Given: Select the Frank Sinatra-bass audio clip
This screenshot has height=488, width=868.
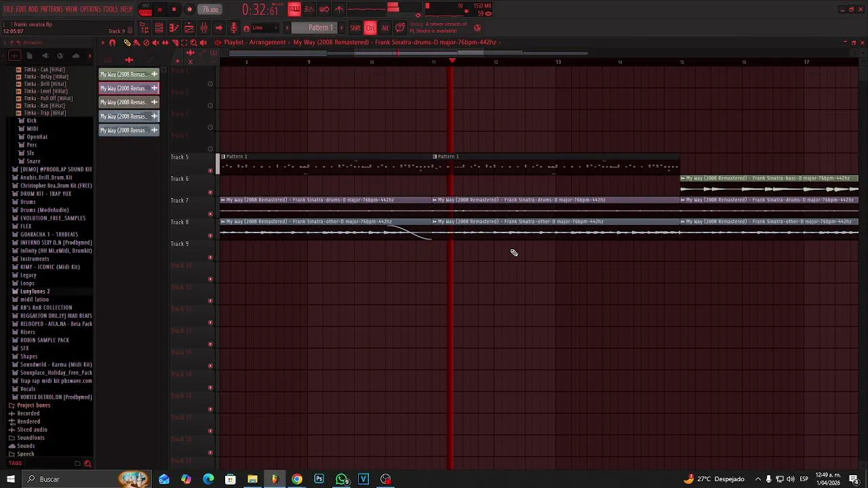Looking at the screenshot, I should [x=769, y=185].
